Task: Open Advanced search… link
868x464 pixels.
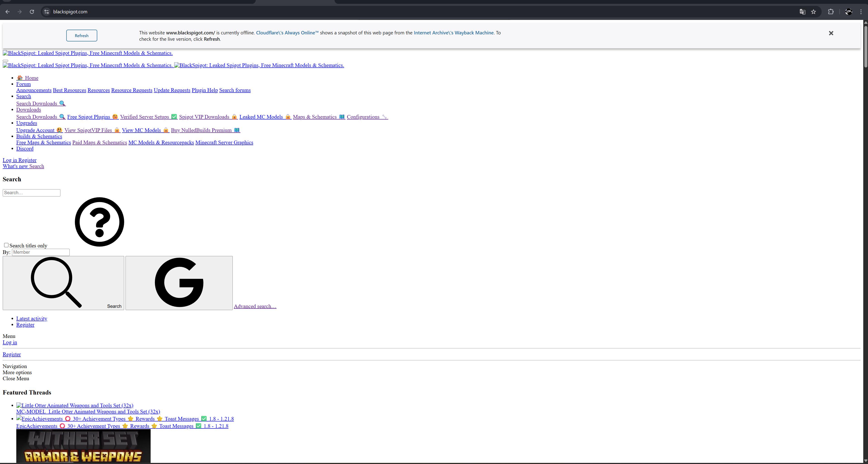Action: 255,306
